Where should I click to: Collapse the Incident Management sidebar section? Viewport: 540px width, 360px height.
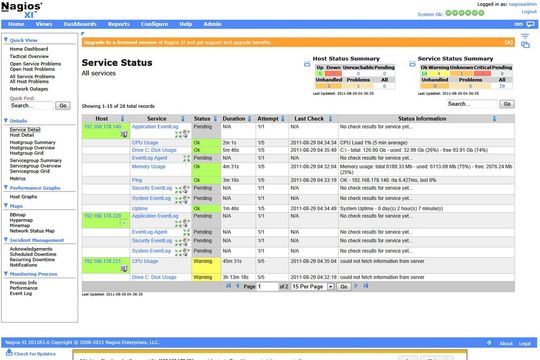point(6,240)
